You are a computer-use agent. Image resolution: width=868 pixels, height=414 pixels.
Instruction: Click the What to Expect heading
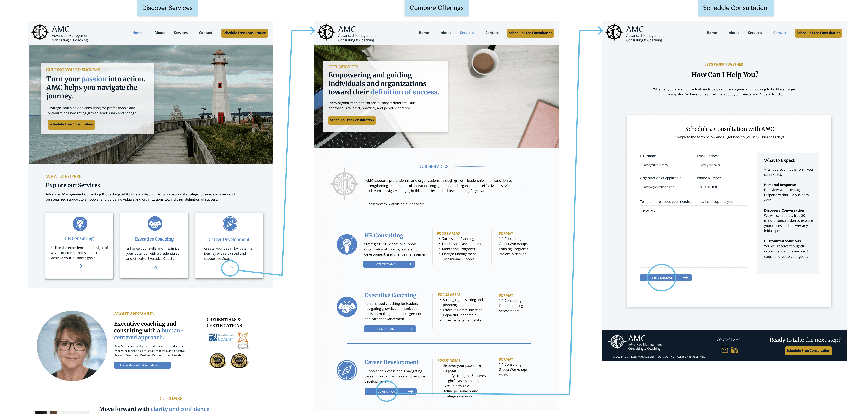(779, 160)
